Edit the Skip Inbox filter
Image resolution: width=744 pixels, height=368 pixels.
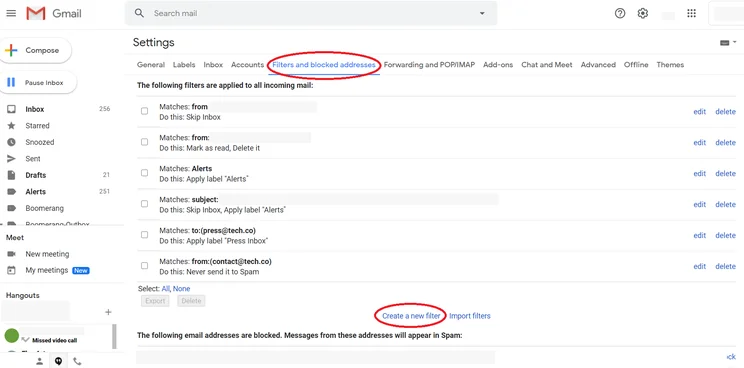[x=700, y=112]
